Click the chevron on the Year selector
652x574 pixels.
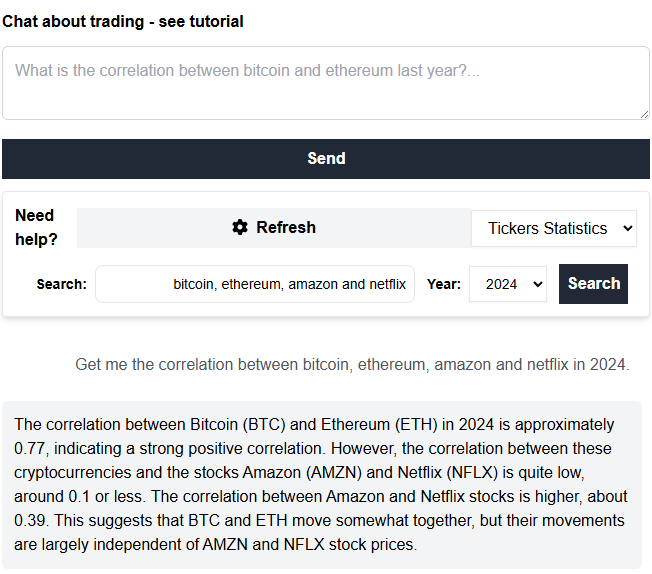pos(538,285)
